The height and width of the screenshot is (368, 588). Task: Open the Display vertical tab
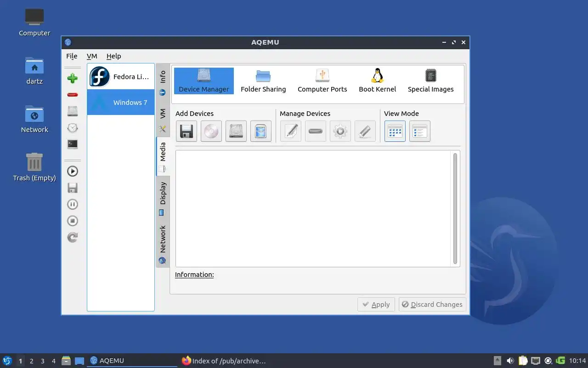(163, 198)
